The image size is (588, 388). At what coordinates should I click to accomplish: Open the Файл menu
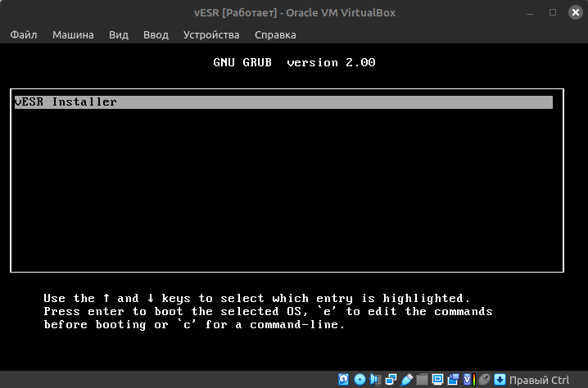[24, 35]
